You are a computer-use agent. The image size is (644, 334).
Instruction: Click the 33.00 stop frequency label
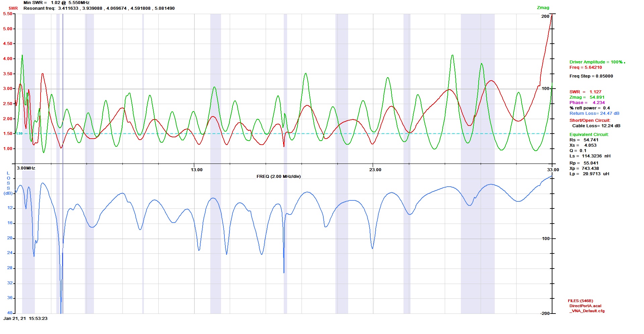tap(553, 170)
